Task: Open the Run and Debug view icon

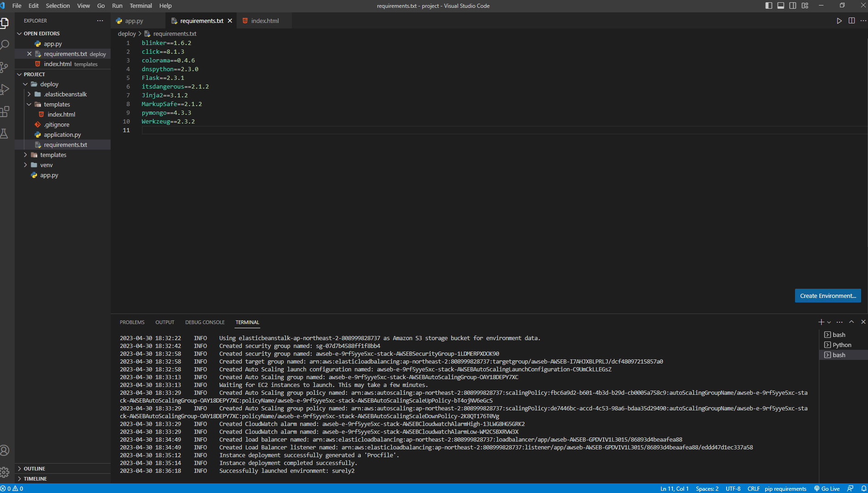Action: (x=5, y=89)
